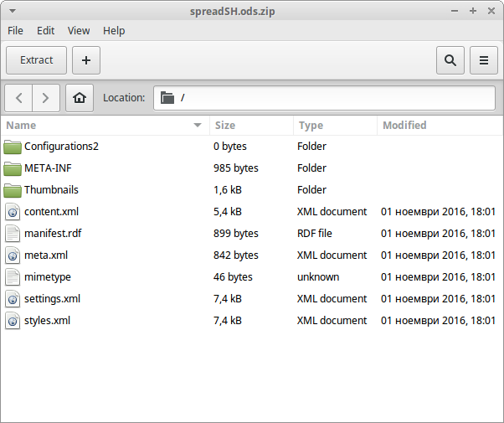Open the hamburger menu icon
504x423 pixels.
[x=484, y=60]
